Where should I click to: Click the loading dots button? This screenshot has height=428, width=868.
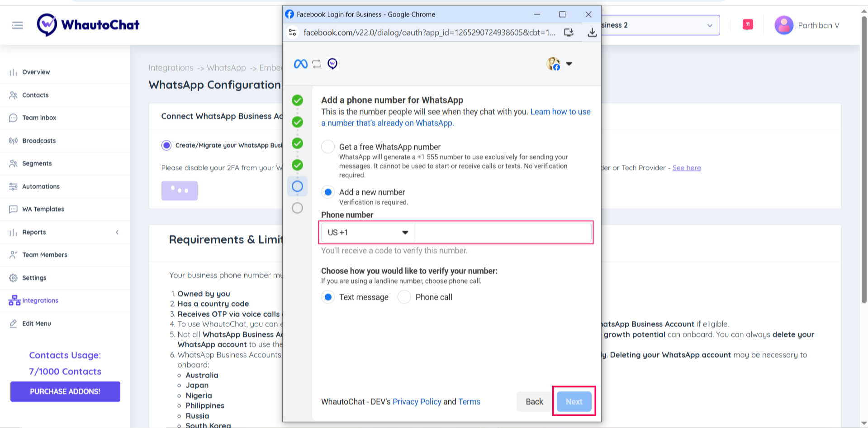pos(180,191)
